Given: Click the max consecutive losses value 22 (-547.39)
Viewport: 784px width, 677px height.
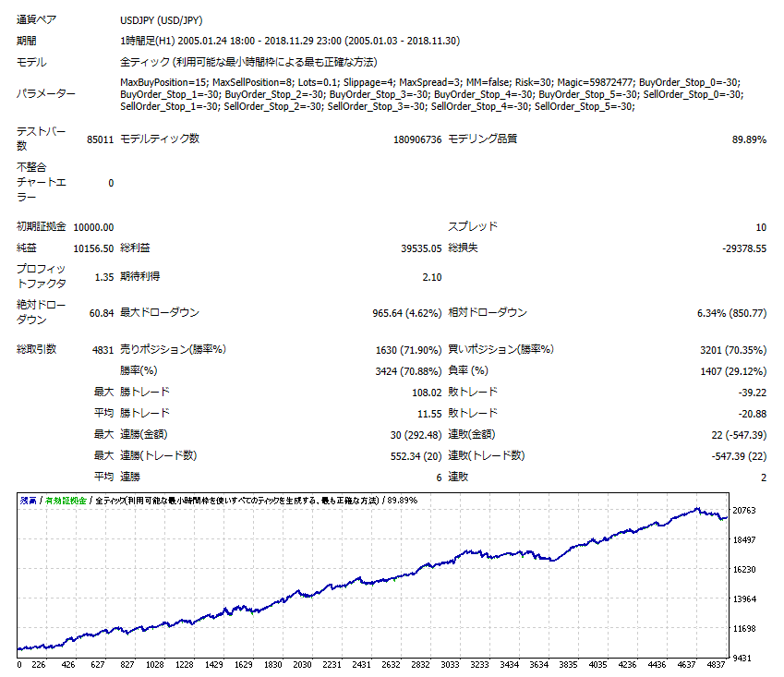Looking at the screenshot, I should coord(739,435).
